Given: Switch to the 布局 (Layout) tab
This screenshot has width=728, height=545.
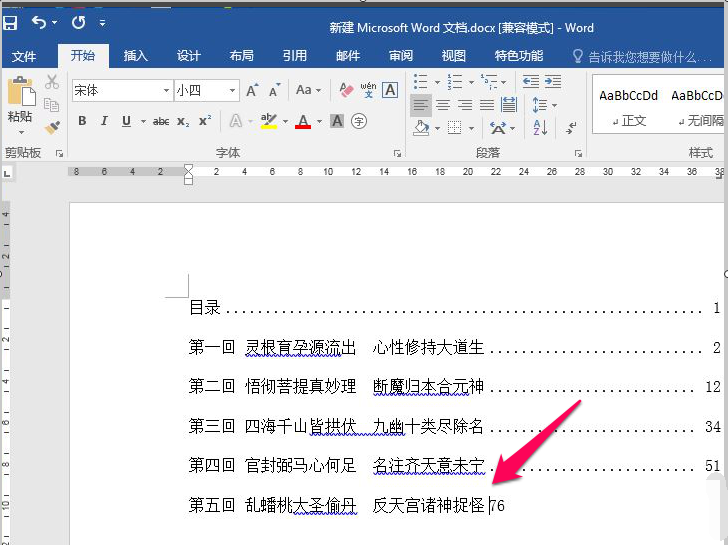Looking at the screenshot, I should point(241,56).
